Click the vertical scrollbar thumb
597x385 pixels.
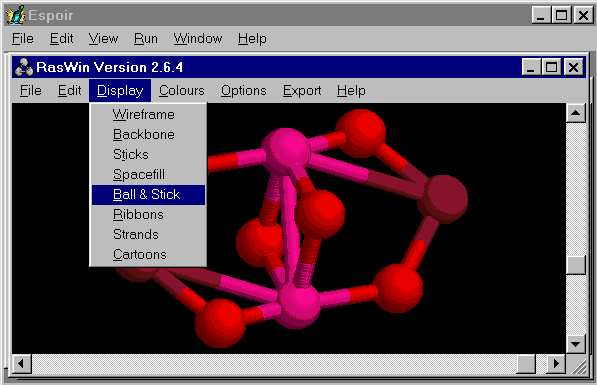point(575,265)
